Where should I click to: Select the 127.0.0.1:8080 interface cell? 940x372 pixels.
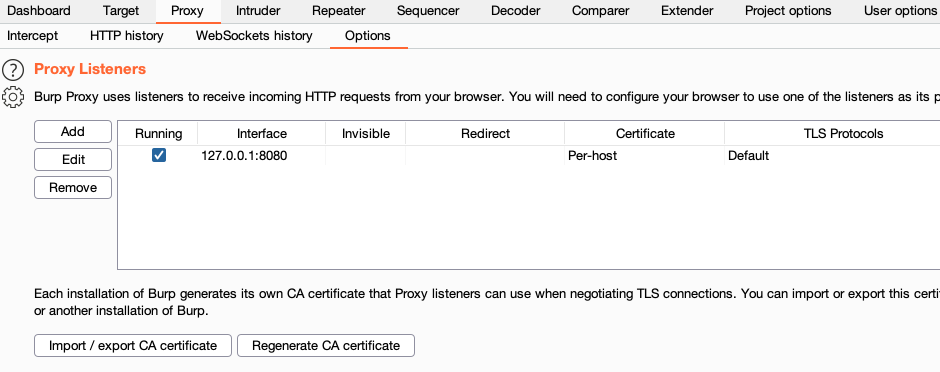click(x=261, y=156)
